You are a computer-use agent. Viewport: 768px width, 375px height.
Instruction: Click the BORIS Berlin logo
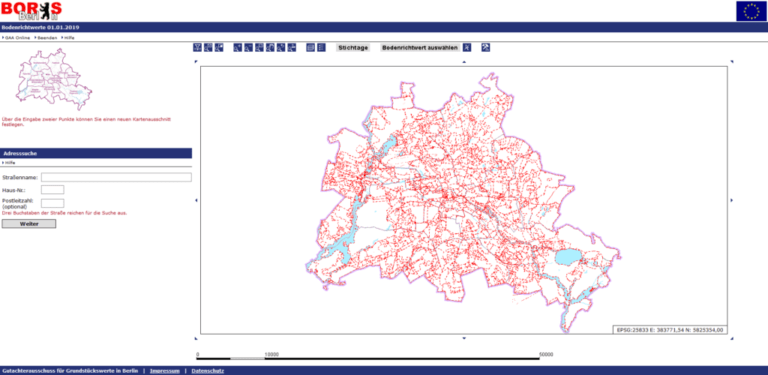(31, 10)
